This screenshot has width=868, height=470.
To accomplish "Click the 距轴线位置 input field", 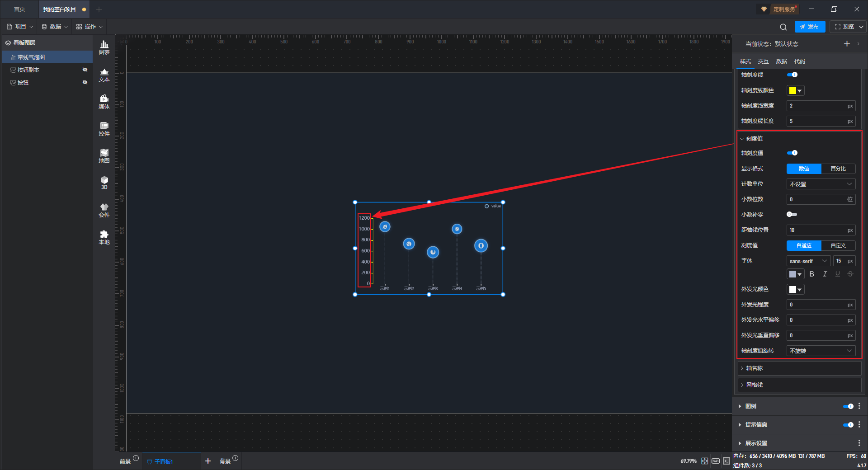I will [821, 230].
